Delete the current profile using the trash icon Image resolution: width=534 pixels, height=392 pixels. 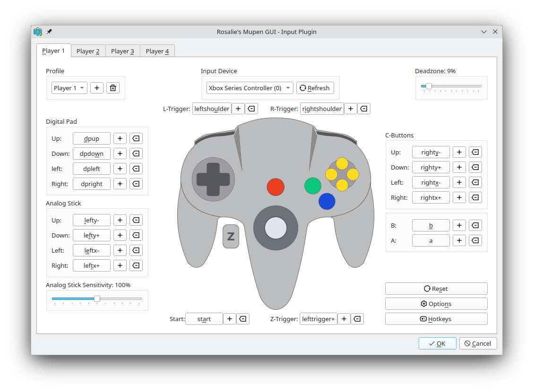pos(113,88)
